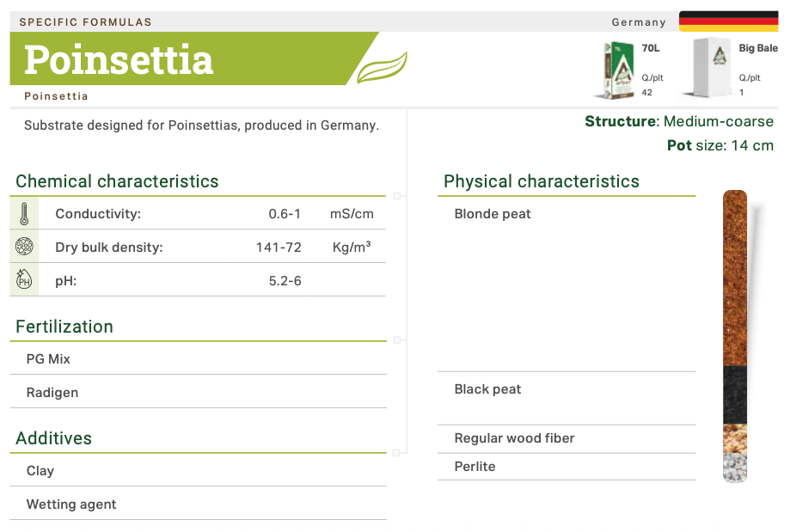
Task: Click the leaf logo in Poinsettia banner
Action: tap(382, 67)
